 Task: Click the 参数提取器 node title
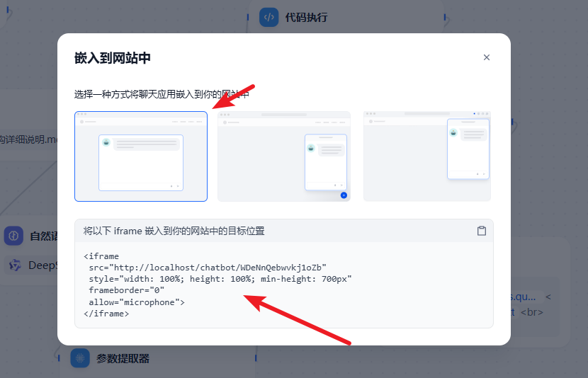[x=123, y=358]
